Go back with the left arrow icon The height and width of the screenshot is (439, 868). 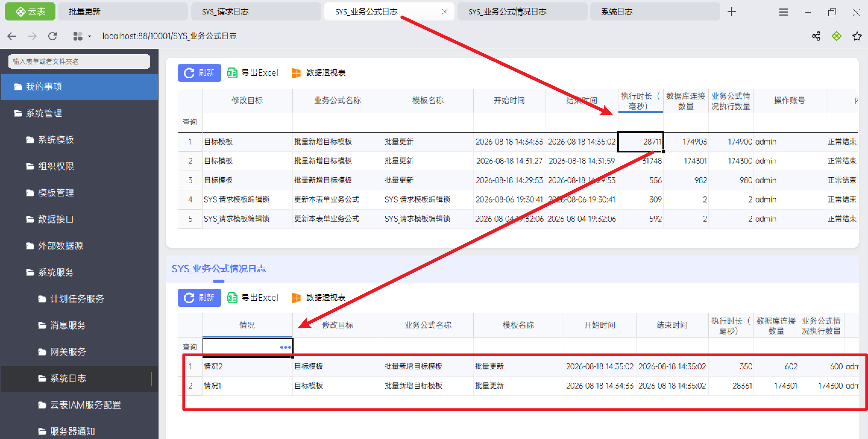12,36
